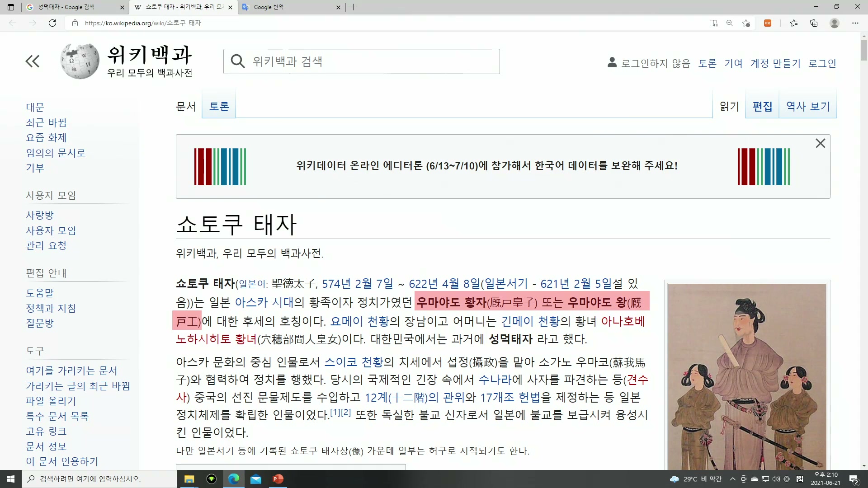Image resolution: width=868 pixels, height=488 pixels.
Task: Click the 역사 보기 history link
Action: click(x=808, y=107)
